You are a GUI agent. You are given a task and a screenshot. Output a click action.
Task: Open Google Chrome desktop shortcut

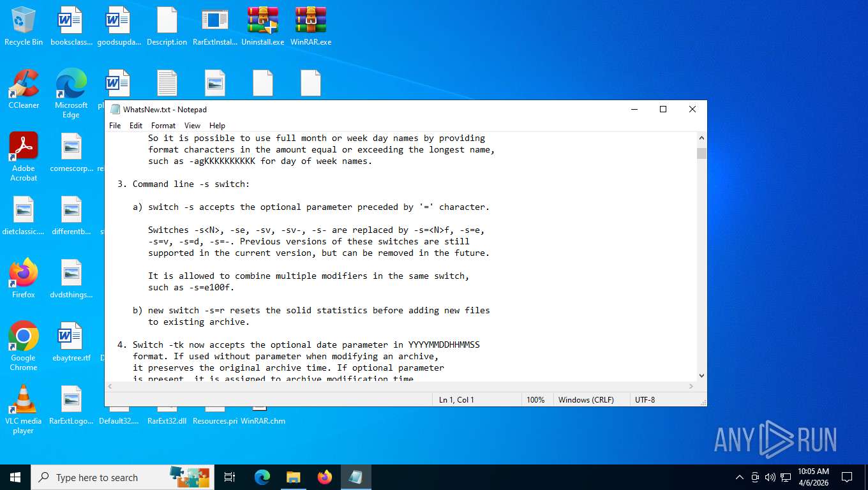coord(24,346)
